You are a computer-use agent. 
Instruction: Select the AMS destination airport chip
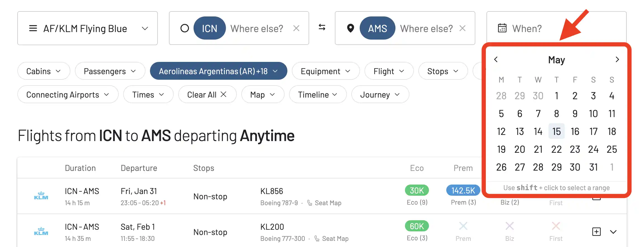(377, 28)
